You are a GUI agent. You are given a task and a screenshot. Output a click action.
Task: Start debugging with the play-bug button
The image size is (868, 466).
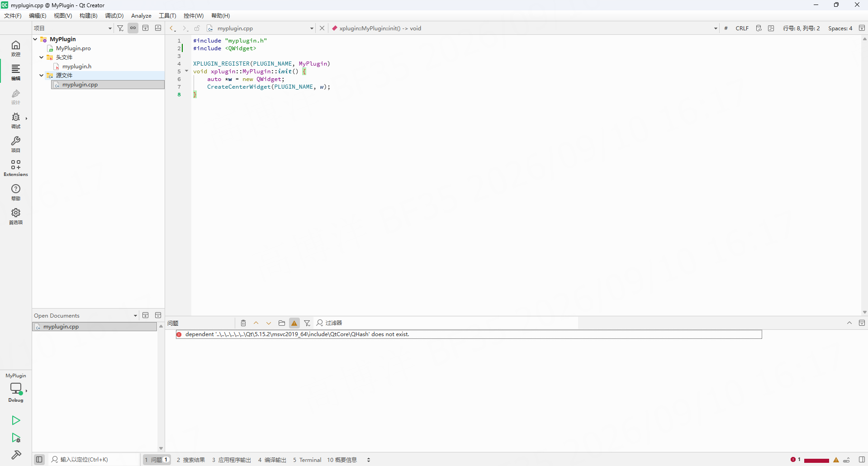pyautogui.click(x=16, y=437)
